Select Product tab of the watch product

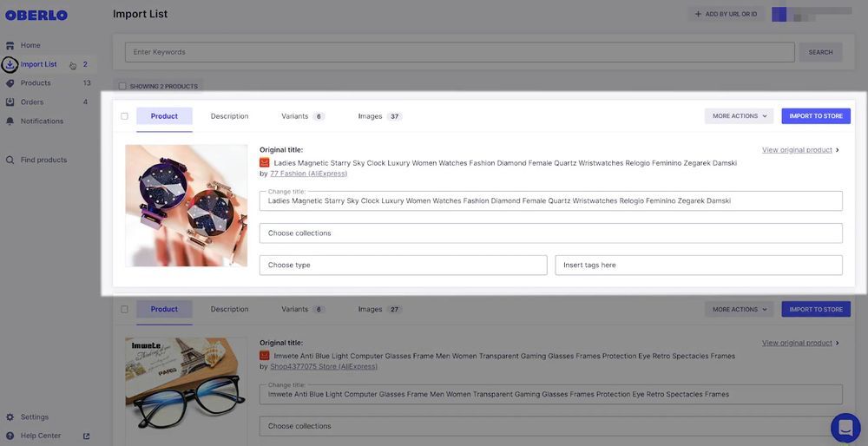click(164, 116)
